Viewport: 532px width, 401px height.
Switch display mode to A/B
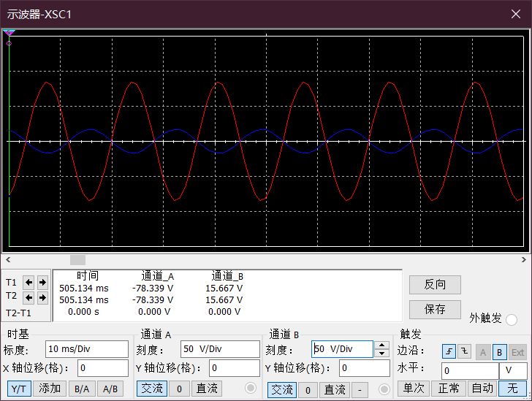tap(110, 389)
